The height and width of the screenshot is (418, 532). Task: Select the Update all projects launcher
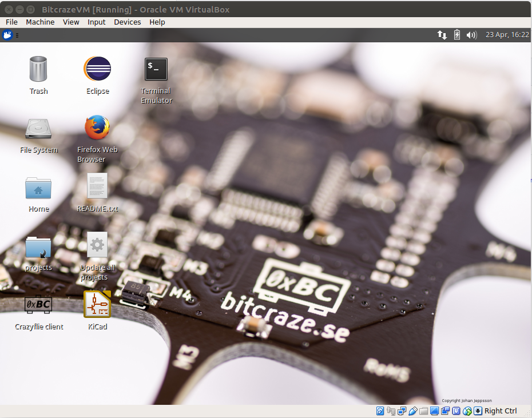(97, 245)
